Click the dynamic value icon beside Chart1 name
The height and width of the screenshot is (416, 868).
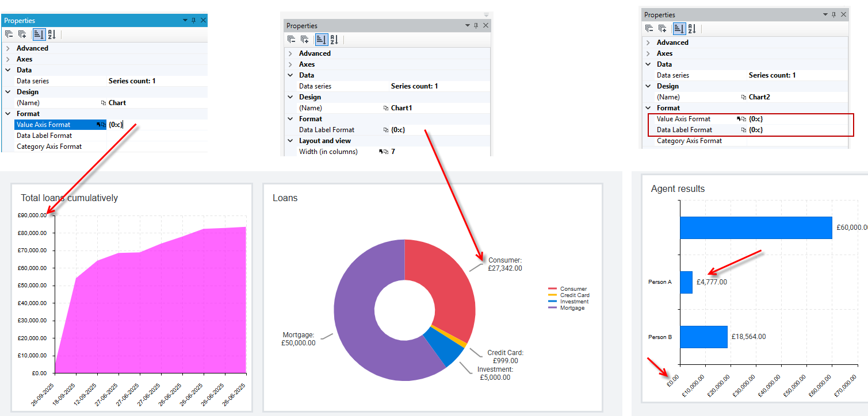click(386, 108)
